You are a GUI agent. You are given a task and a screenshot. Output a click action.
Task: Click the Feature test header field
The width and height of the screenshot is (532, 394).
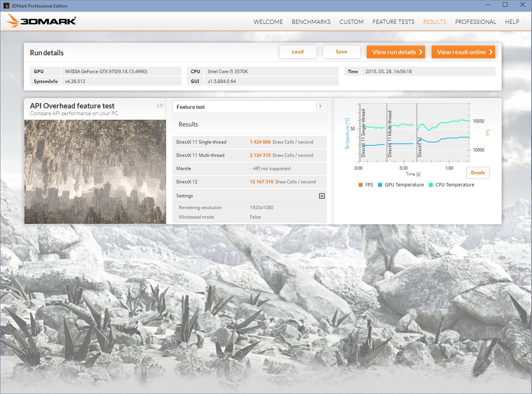click(250, 107)
